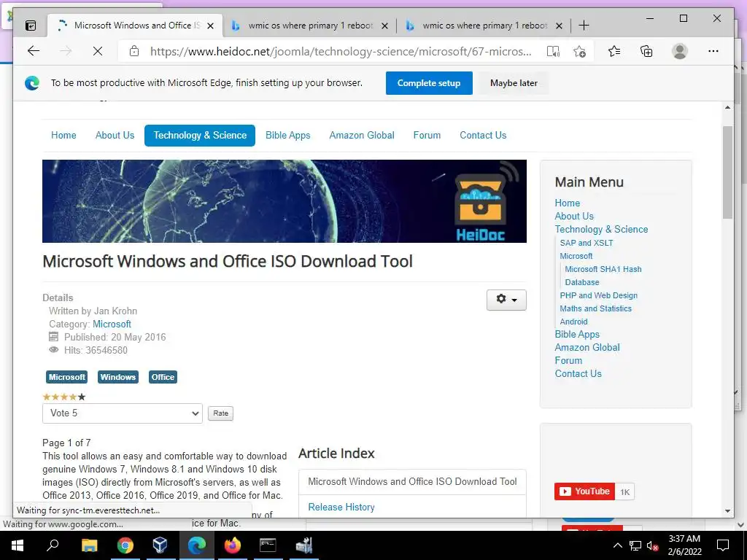Launch Google Chrome from taskbar
Image resolution: width=747 pixels, height=560 pixels.
[125, 545]
